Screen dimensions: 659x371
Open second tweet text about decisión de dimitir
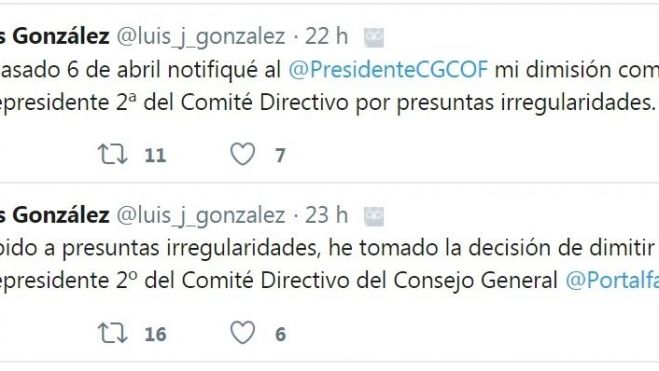click(x=330, y=265)
